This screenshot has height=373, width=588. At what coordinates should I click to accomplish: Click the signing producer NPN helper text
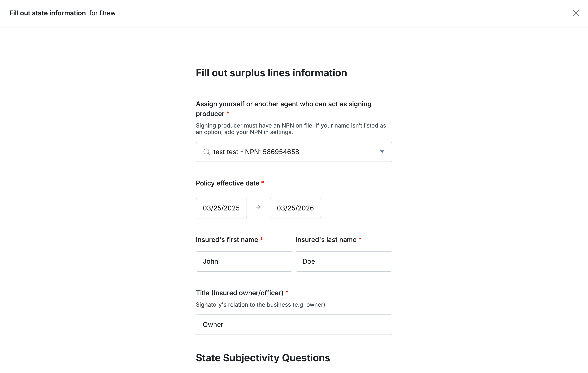pyautogui.click(x=291, y=129)
